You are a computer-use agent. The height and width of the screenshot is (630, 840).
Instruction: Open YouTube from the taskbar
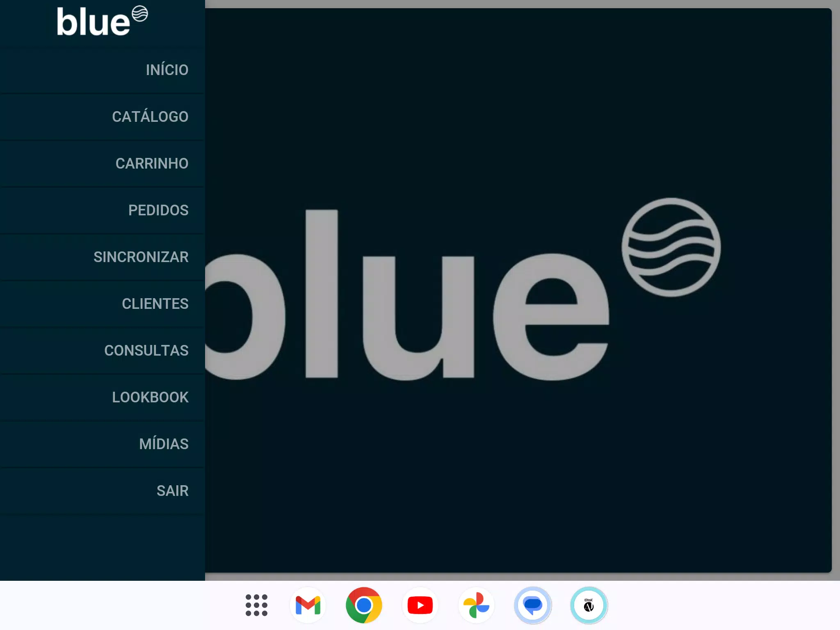click(420, 605)
